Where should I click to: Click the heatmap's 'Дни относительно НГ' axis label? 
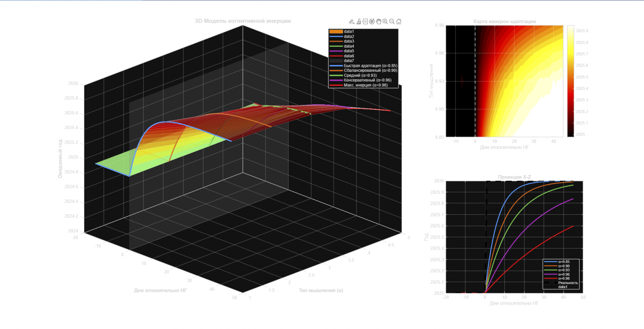(x=504, y=147)
